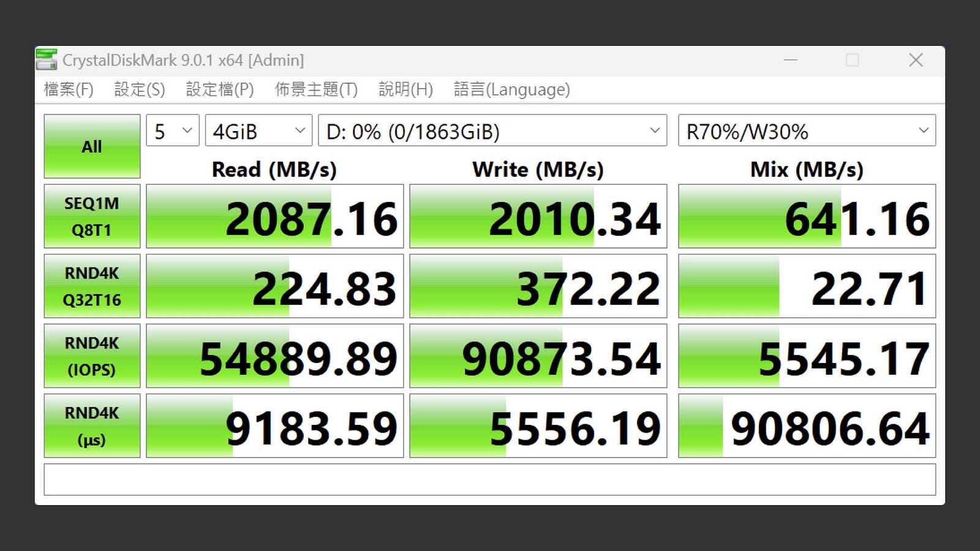Open the R70%/W30% mix ratio dropdown
This screenshot has width=980, height=551.
(807, 130)
